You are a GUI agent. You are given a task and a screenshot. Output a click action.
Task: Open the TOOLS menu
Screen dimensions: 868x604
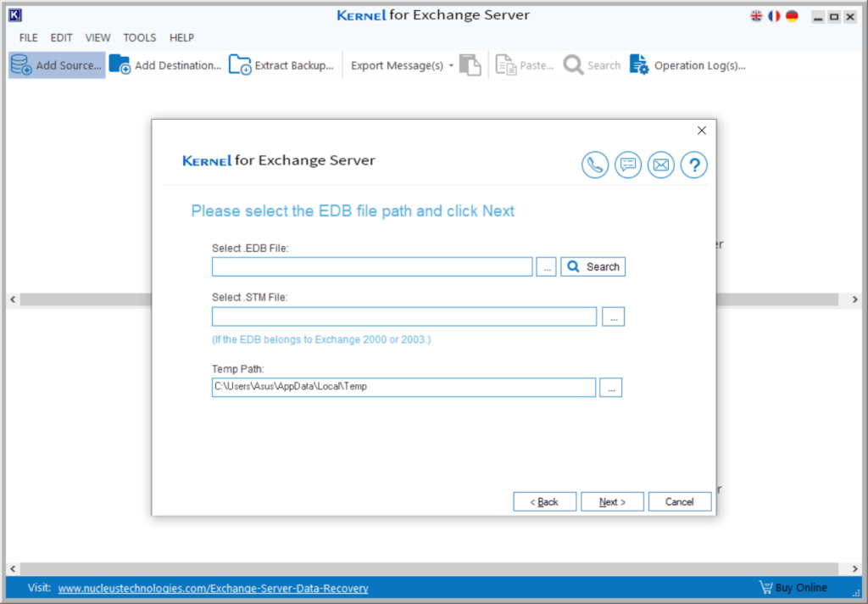coord(139,37)
